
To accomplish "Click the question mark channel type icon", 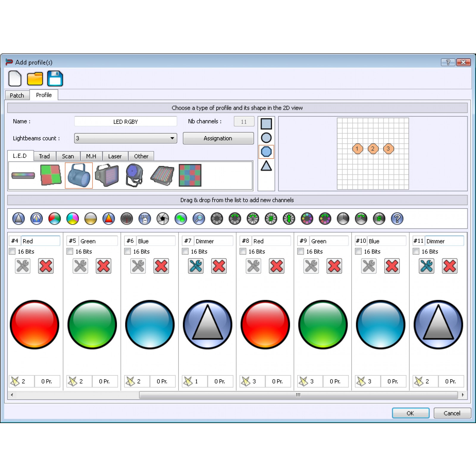I will coord(397,219).
